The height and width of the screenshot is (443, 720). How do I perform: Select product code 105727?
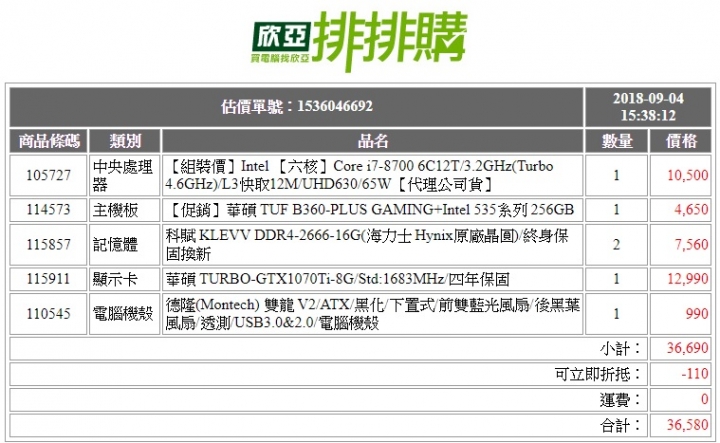coord(49,175)
